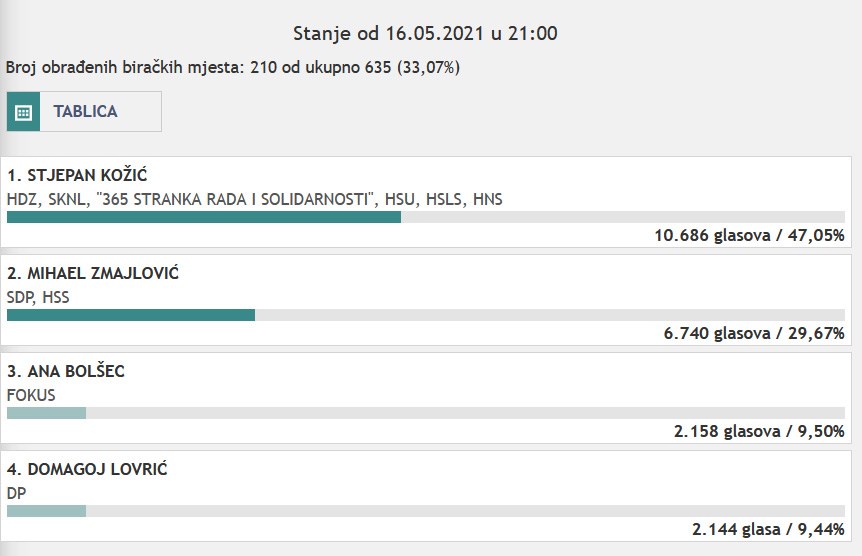Viewport: 862px width, 556px height.
Task: Click the processed polling stations count text
Action: pos(233,67)
